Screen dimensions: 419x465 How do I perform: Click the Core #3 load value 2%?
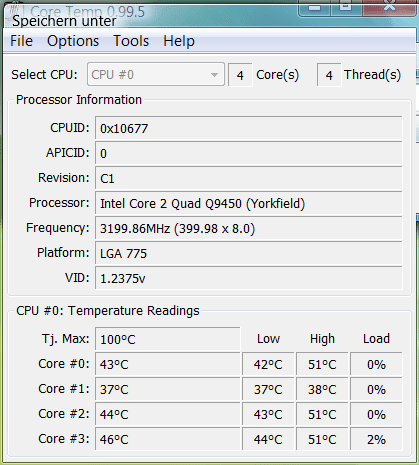tap(376, 439)
